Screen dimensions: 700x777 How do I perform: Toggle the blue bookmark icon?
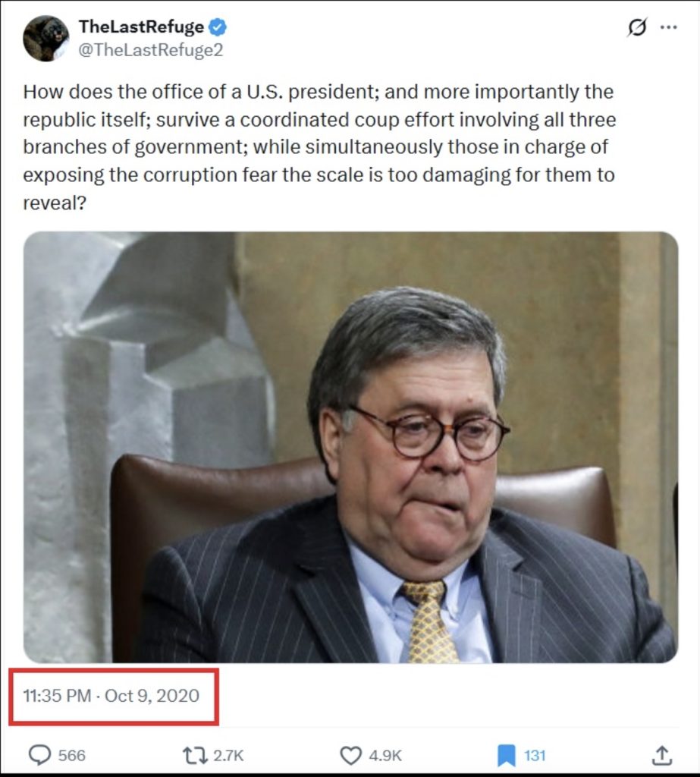point(507,755)
